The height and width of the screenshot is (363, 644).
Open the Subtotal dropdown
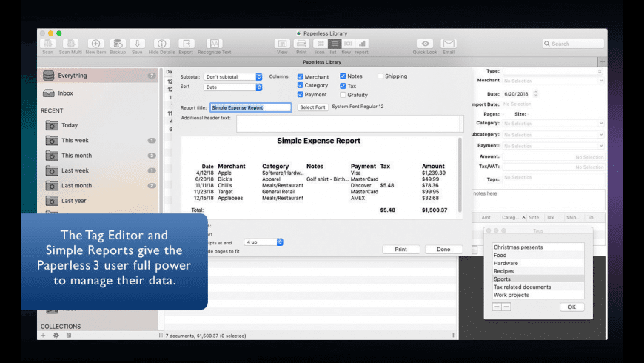(x=233, y=77)
